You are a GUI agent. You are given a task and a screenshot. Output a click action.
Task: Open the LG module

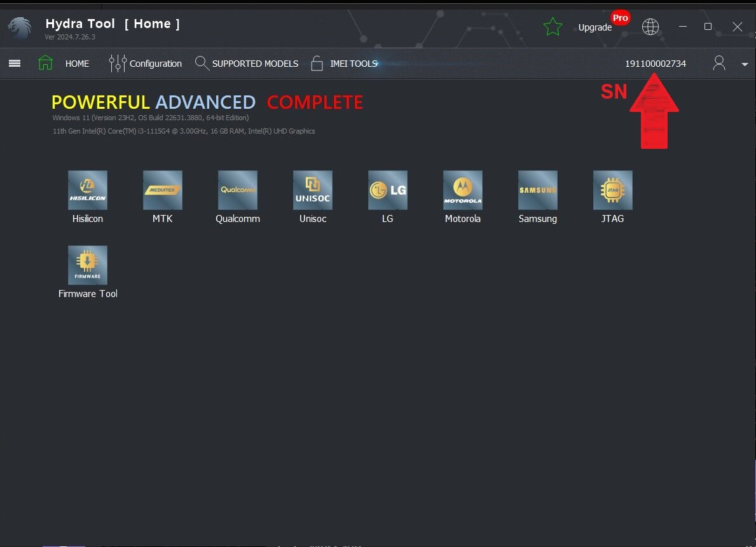coord(388,190)
